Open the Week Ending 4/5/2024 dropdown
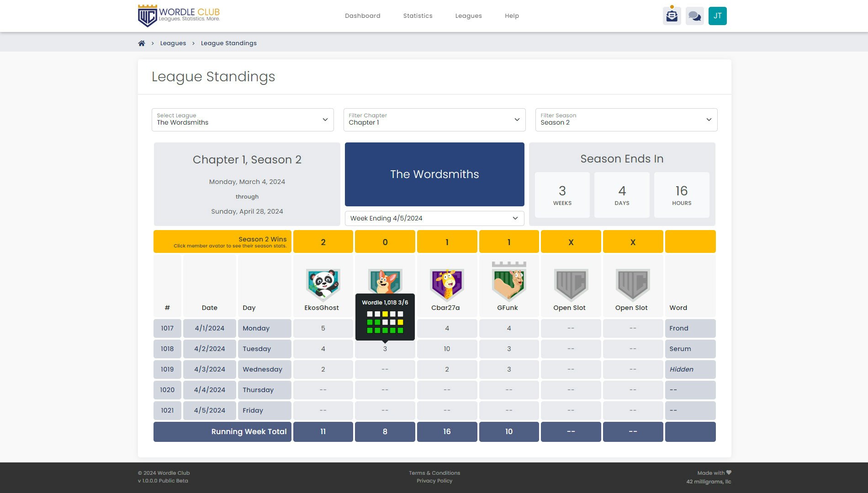The image size is (868, 493). (x=434, y=218)
